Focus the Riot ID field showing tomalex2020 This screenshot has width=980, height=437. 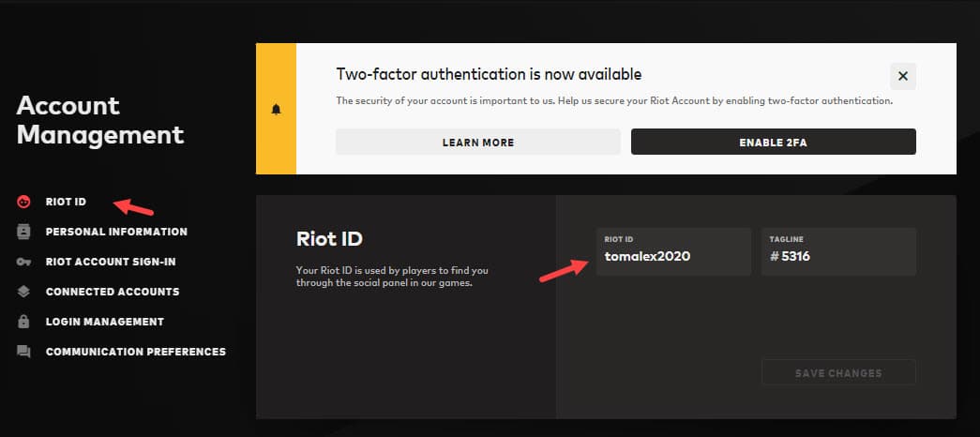coord(673,251)
